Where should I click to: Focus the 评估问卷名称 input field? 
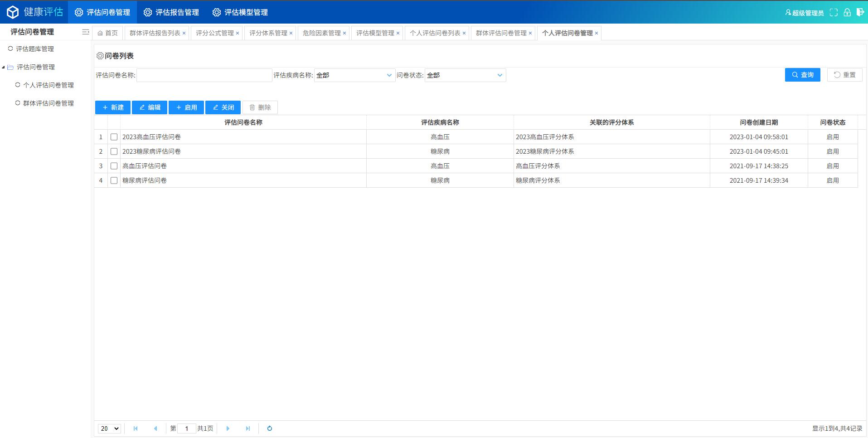coord(204,75)
